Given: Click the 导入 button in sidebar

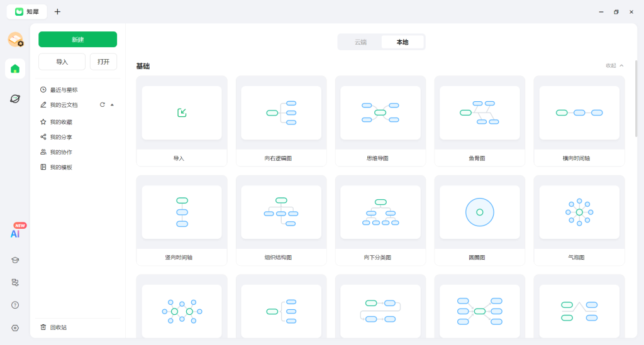Looking at the screenshot, I should pyautogui.click(x=62, y=62).
